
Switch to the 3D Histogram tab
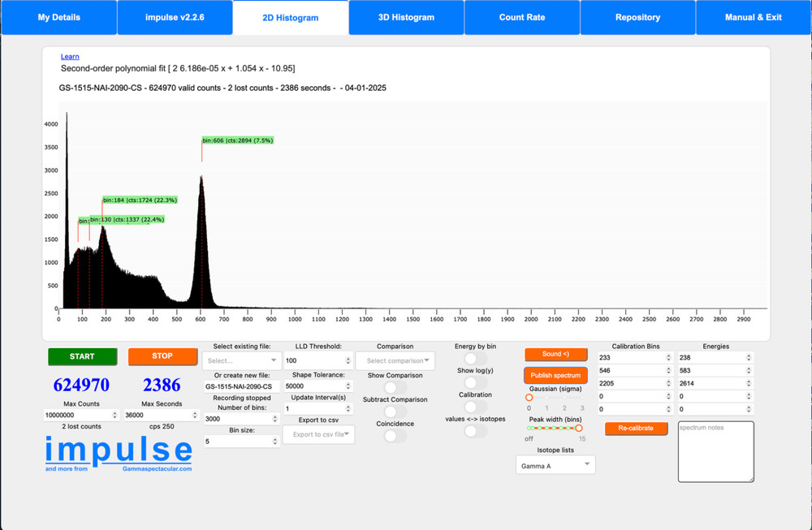tap(406, 17)
